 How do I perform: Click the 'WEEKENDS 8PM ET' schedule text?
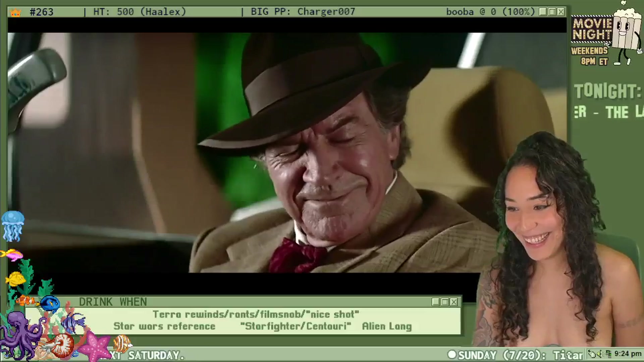[x=590, y=56]
